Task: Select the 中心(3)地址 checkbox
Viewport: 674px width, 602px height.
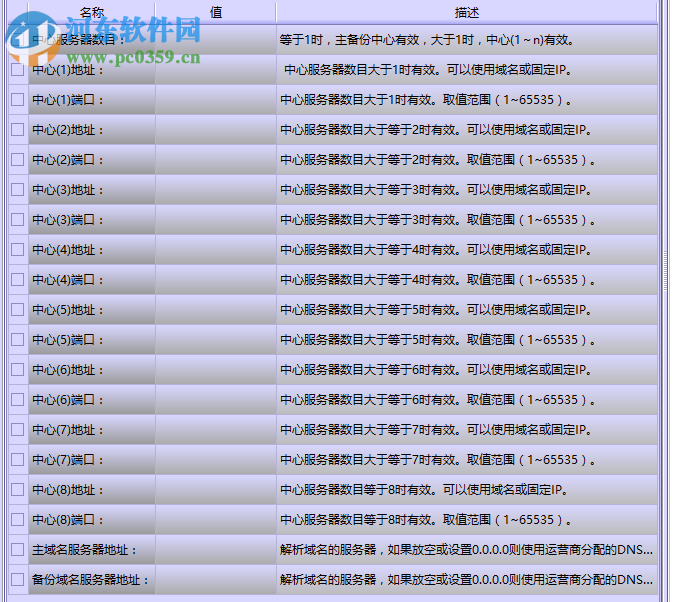Action: pyautogui.click(x=18, y=190)
